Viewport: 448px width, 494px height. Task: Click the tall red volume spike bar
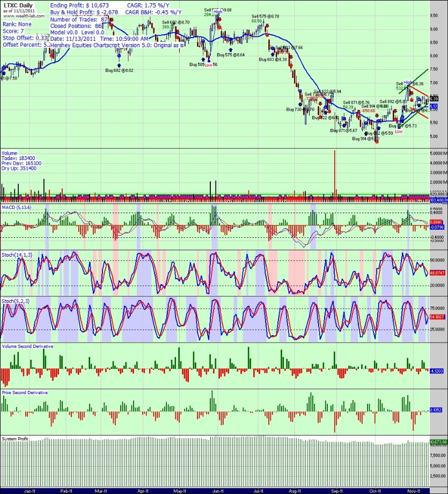(x=335, y=172)
